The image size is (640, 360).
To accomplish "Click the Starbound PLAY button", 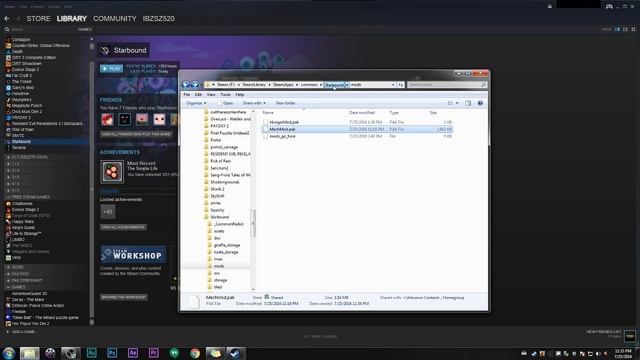I will pyautogui.click(x=111, y=69).
